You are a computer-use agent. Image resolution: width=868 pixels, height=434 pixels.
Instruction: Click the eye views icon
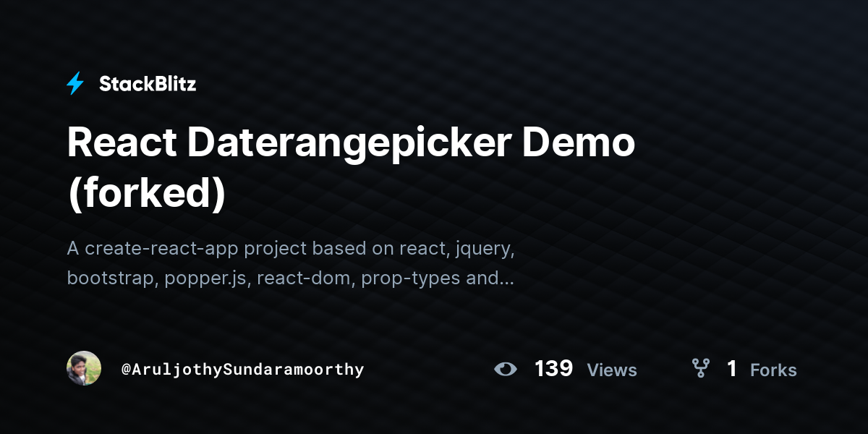pyautogui.click(x=506, y=370)
